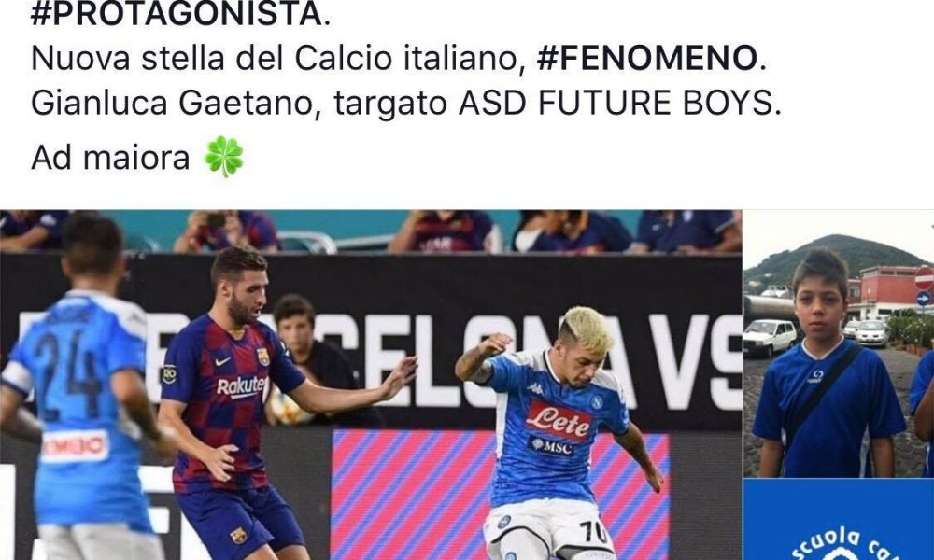Click the Kappa logo on blue jersey
934x560 pixels.
tap(535, 388)
